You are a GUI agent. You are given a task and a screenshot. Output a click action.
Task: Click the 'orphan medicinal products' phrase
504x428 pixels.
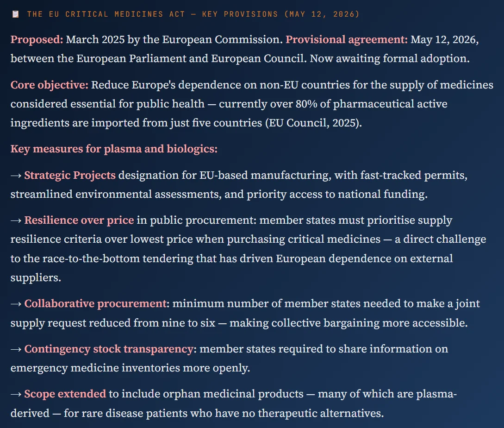tap(233, 394)
